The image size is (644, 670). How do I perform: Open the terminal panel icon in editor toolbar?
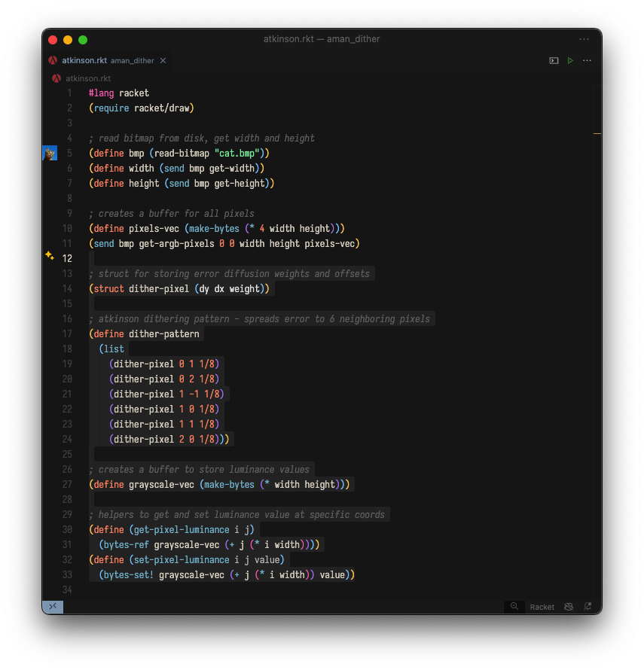(x=554, y=61)
